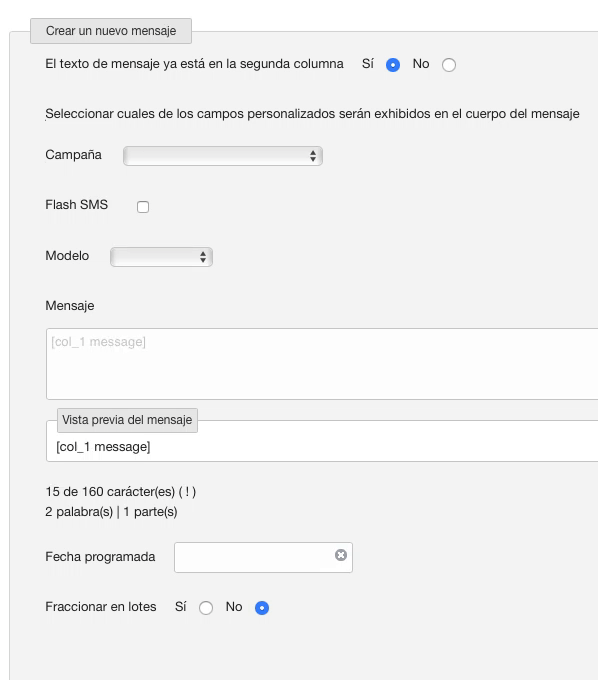Select Sí for Fraccionar en lotes
The height and width of the screenshot is (680, 598).
tap(206, 608)
